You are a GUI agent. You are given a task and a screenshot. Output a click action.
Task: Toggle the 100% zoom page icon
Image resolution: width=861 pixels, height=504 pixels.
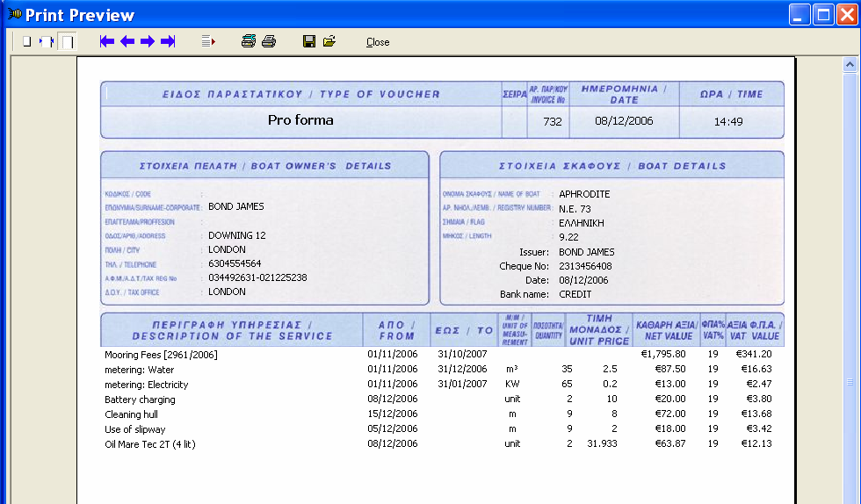68,42
